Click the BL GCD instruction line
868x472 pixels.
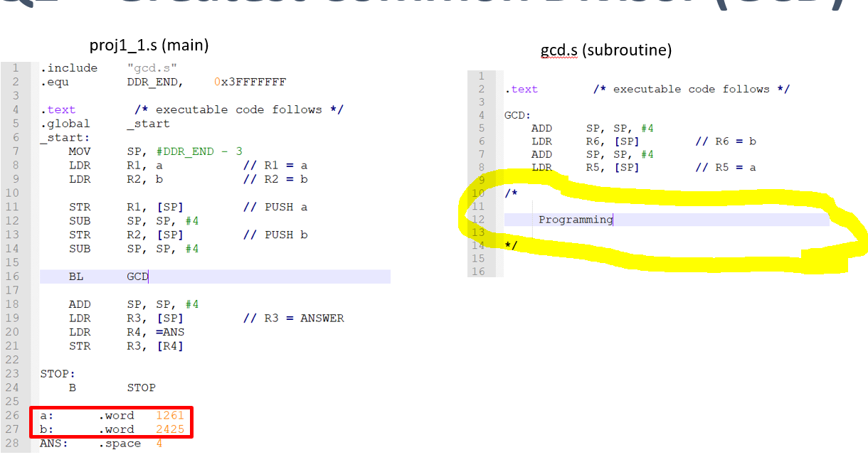tap(107, 276)
